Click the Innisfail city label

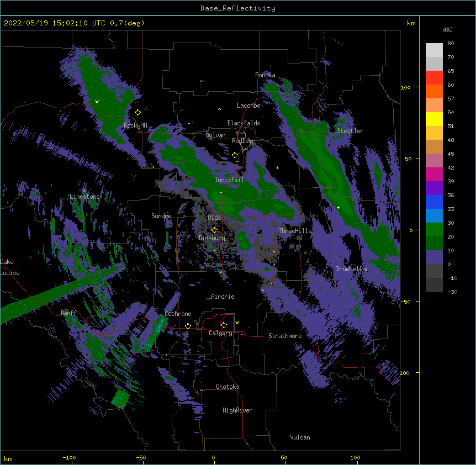coord(229,180)
